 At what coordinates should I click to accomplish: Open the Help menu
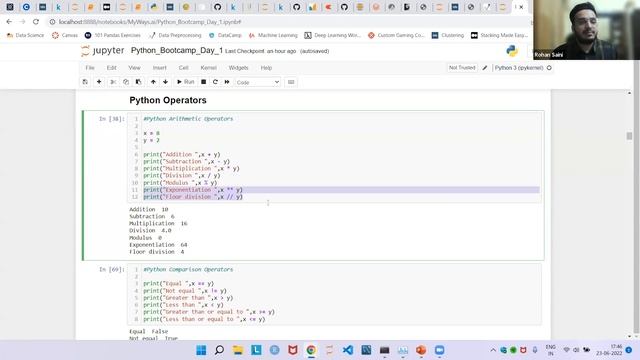(266, 68)
